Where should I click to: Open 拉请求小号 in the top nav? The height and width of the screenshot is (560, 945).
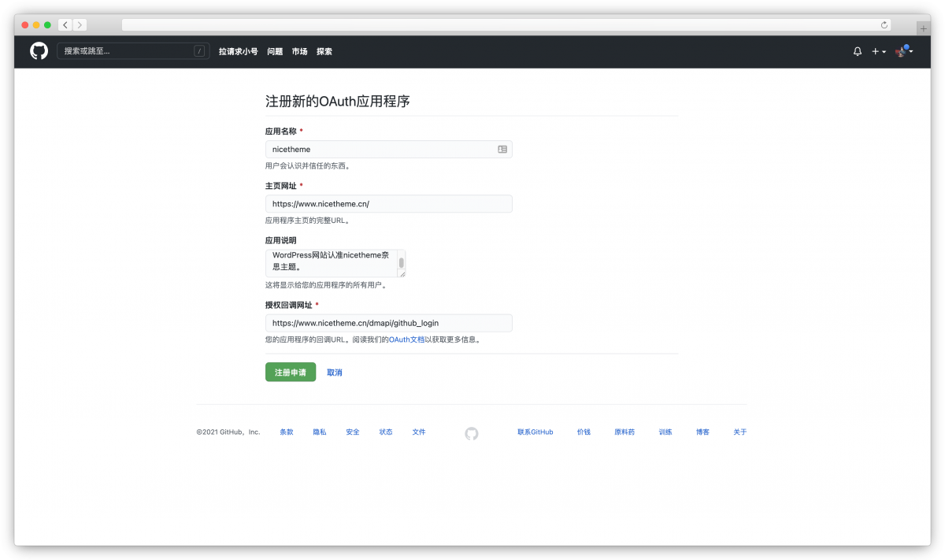pos(239,51)
